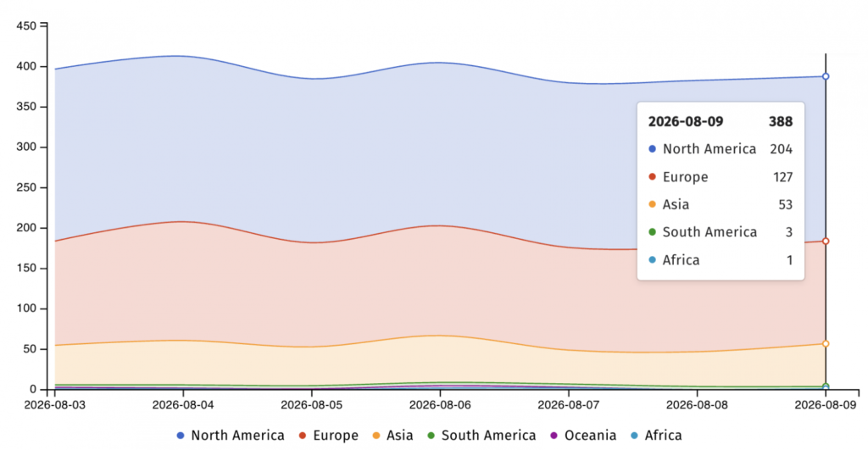The image size is (868, 450).
Task: Toggle Oceania legend entry
Action: 583,436
